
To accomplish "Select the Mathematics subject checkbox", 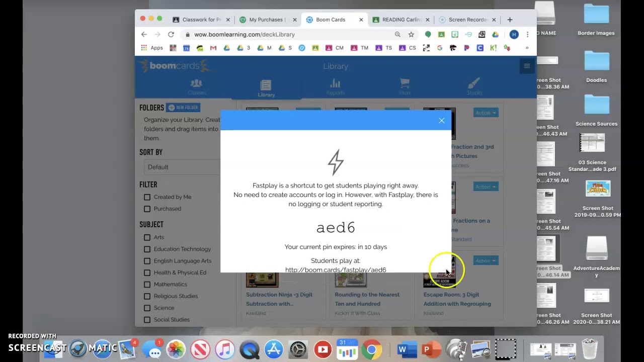I will coord(147,284).
